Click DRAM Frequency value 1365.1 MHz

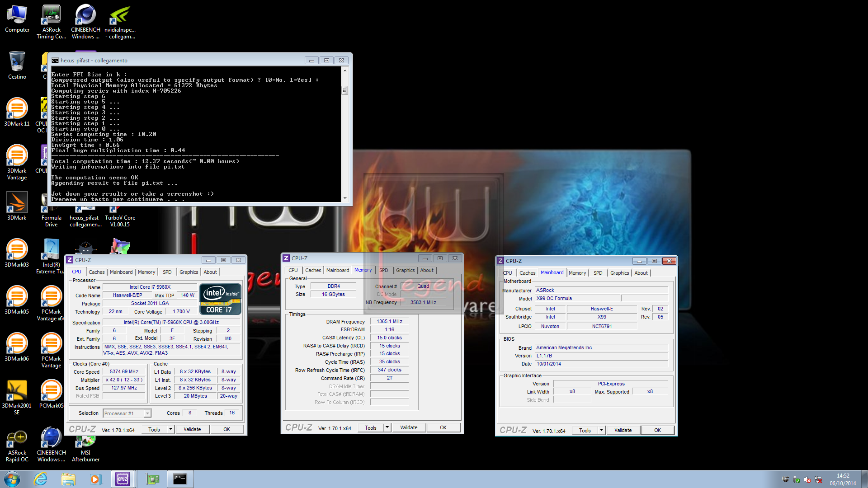pyautogui.click(x=389, y=321)
